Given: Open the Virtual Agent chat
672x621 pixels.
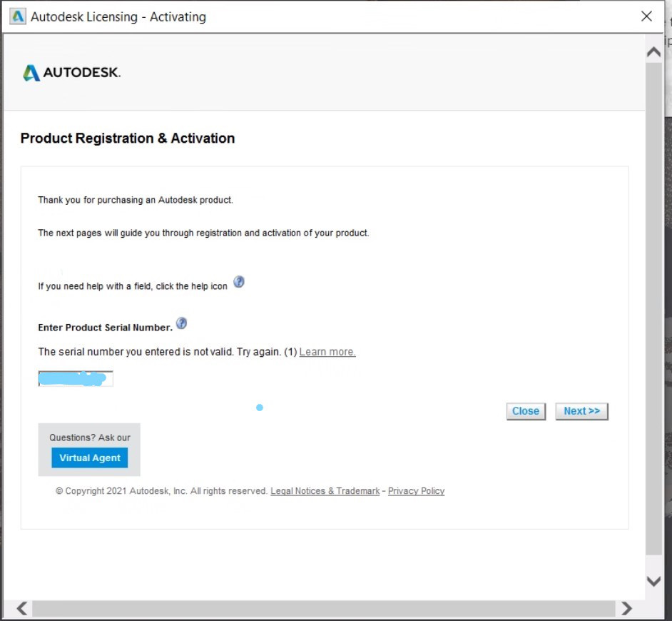Looking at the screenshot, I should pyautogui.click(x=90, y=458).
